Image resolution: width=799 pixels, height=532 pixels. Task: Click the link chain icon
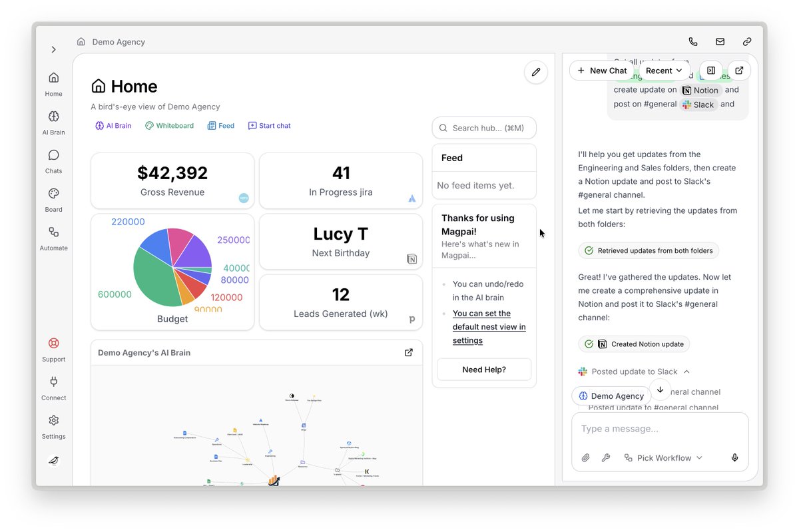coord(747,42)
